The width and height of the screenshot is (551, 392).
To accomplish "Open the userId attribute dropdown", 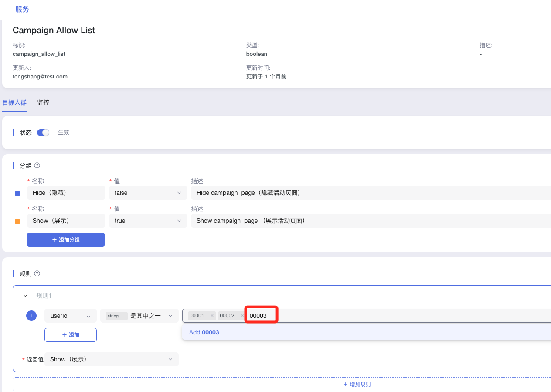I will tap(70, 316).
